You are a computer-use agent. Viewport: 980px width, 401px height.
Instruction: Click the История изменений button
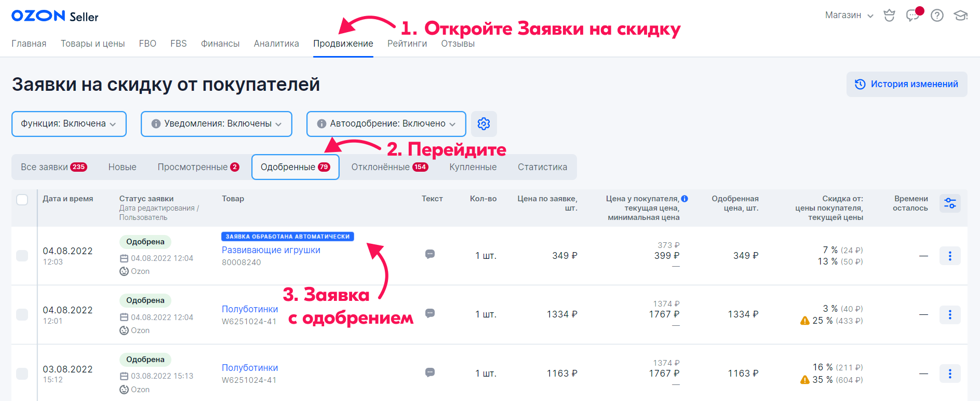click(906, 84)
